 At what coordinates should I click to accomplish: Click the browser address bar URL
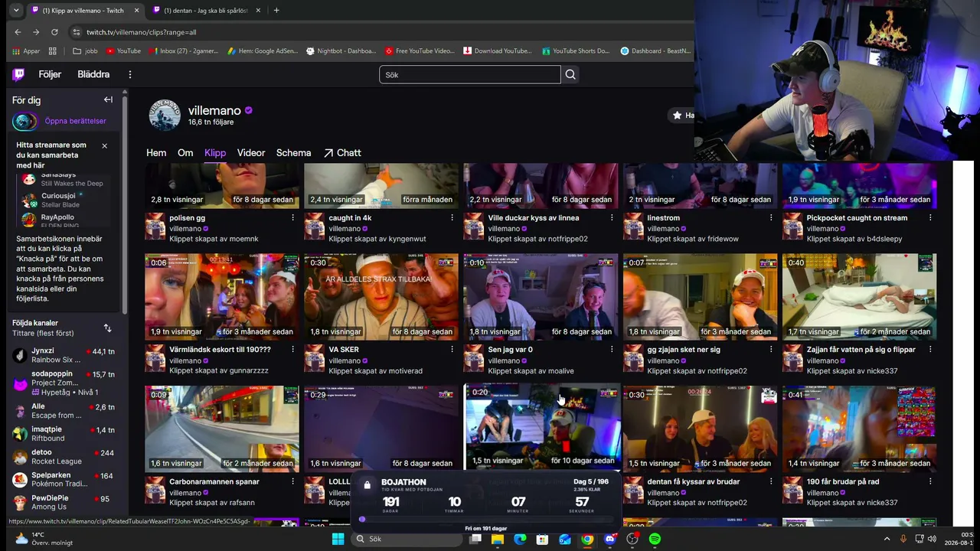click(142, 32)
